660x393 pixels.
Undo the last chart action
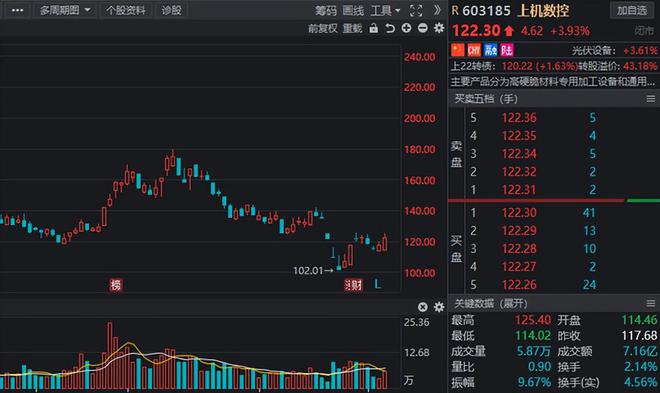[390, 28]
